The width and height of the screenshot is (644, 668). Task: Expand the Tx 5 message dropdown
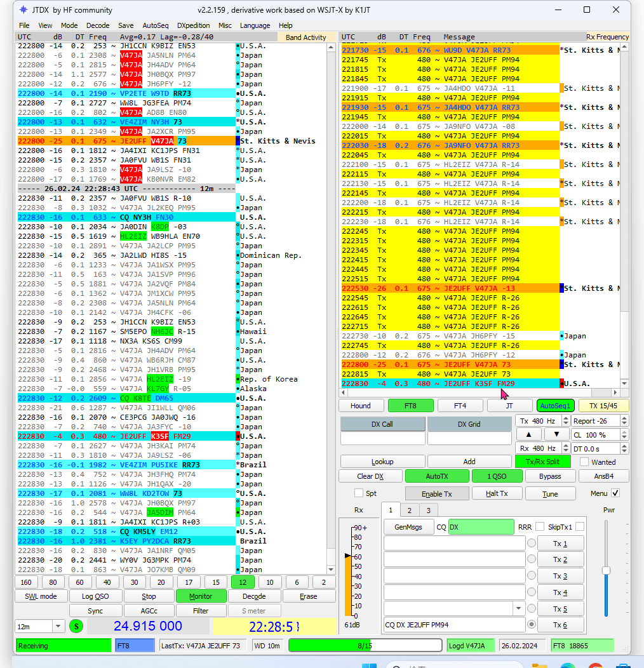(x=518, y=608)
